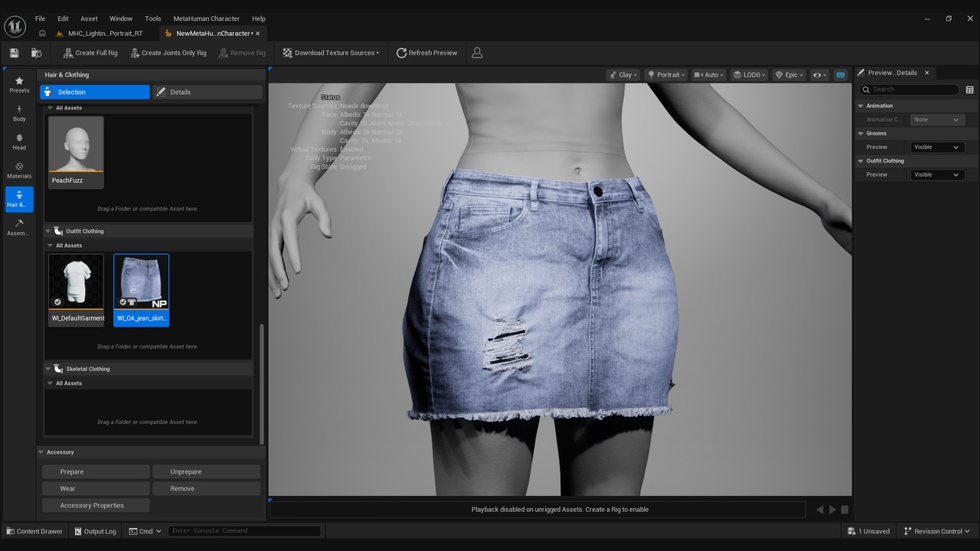Click the Save asset floppy icon
Viewport: 980px width, 551px height.
(14, 53)
